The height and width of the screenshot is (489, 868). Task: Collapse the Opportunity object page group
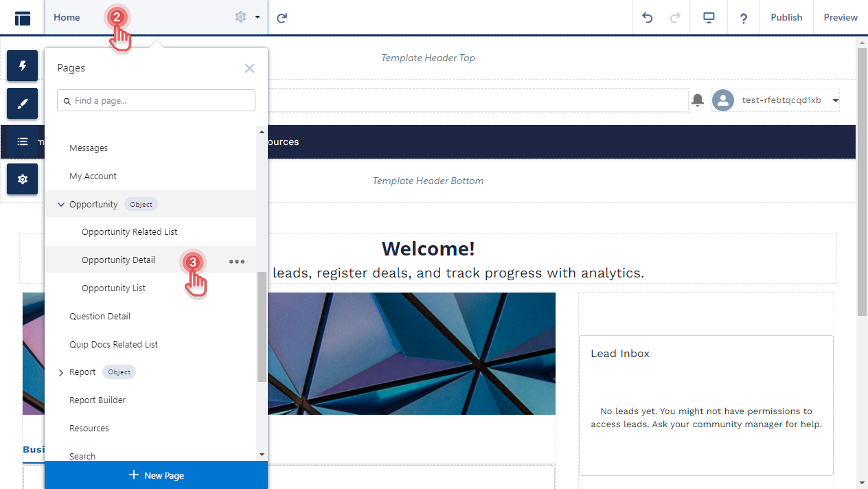(x=60, y=204)
